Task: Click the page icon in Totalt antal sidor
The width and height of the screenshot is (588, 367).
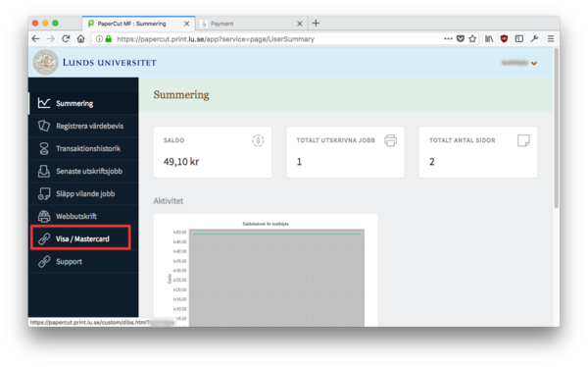Action: click(523, 140)
